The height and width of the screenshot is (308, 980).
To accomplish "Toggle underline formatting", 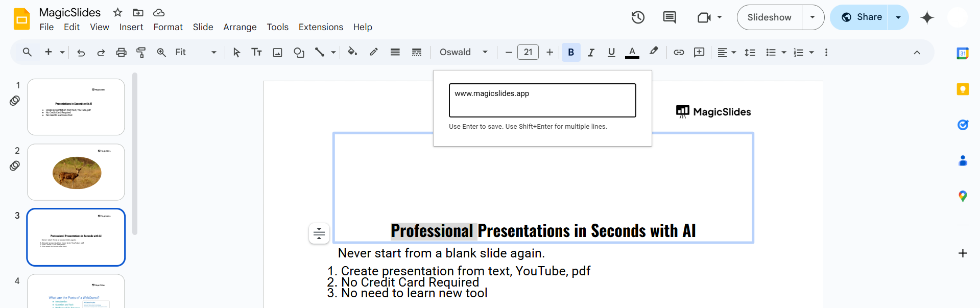I will pyautogui.click(x=611, y=52).
